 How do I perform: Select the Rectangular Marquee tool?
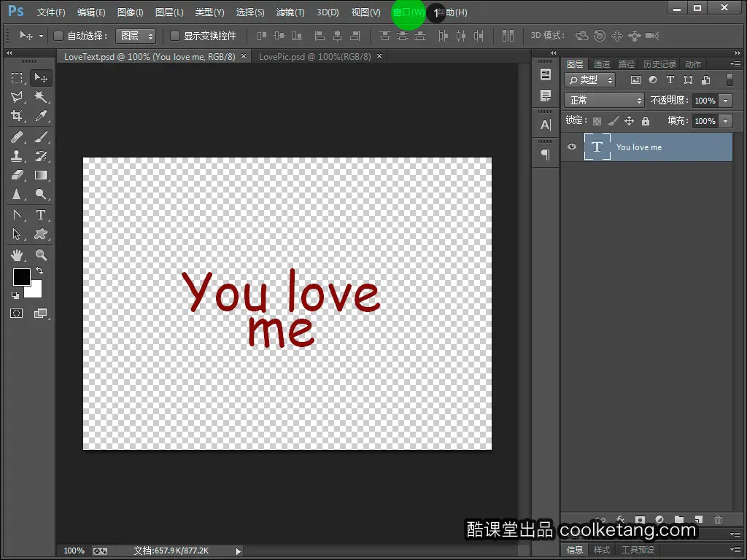click(17, 77)
